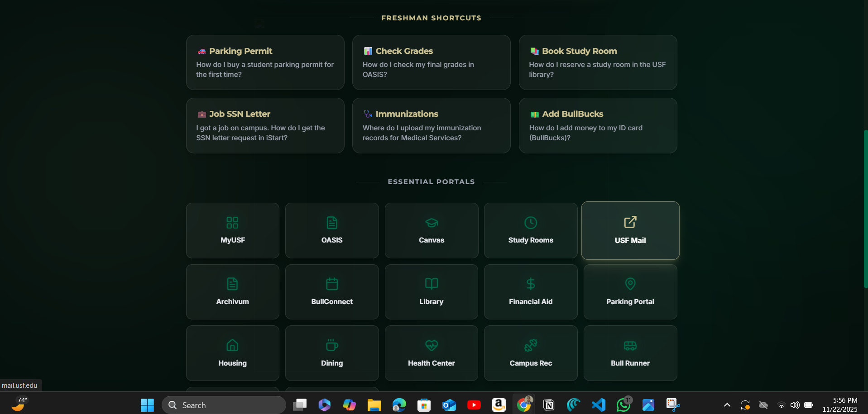This screenshot has width=868, height=414.
Task: Open the Campus Rec portal tile
Action: point(531,353)
